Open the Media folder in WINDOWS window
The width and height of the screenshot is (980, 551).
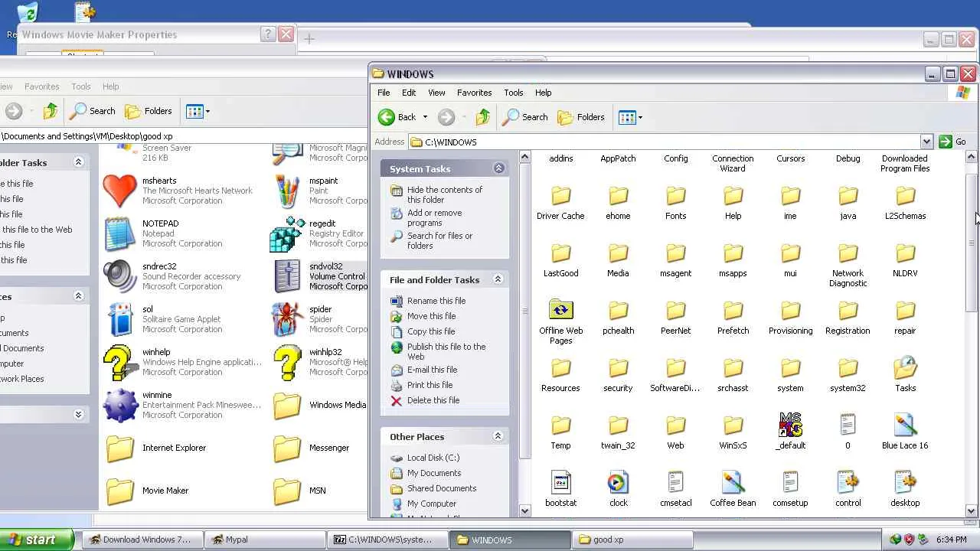click(x=618, y=253)
